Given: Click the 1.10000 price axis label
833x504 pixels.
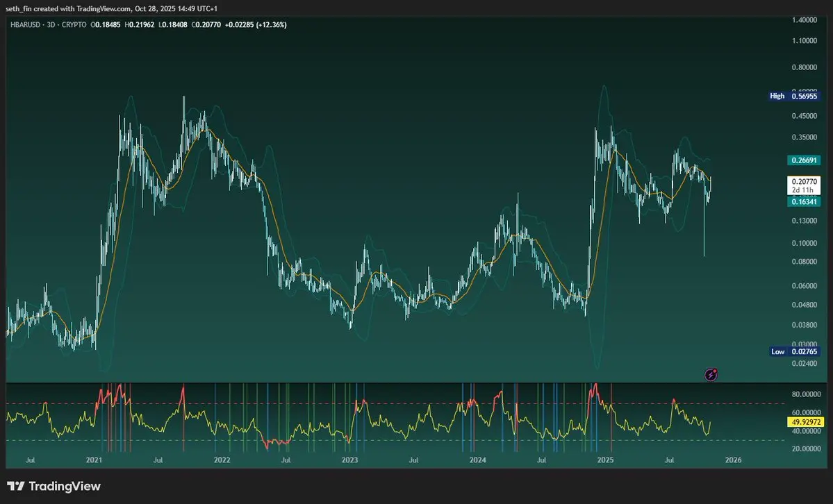Looking at the screenshot, I should pos(805,41).
